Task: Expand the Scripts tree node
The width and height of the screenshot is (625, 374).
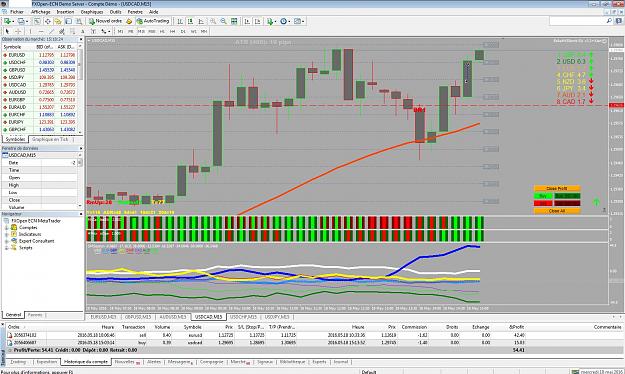Action: (x=7, y=248)
